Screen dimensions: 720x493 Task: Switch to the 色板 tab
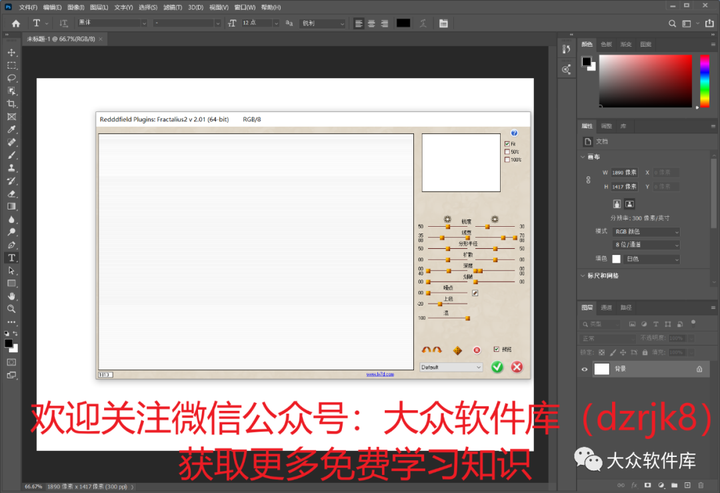606,45
